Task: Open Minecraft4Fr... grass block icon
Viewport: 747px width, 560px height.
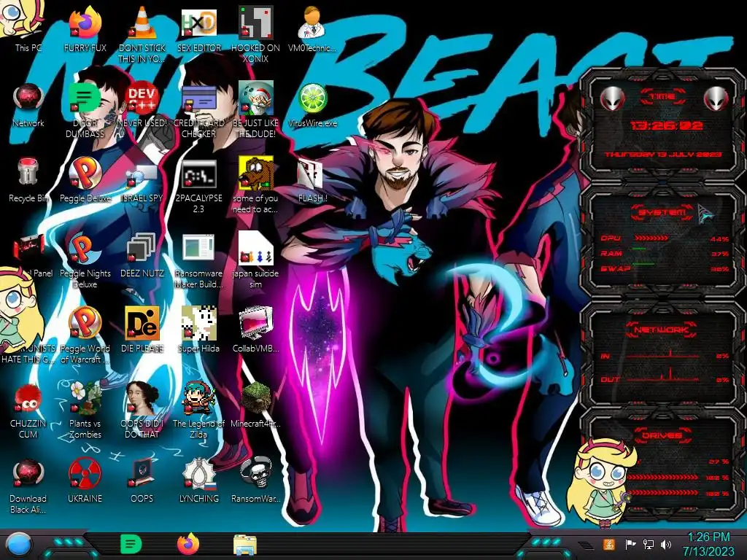Action: (x=256, y=405)
